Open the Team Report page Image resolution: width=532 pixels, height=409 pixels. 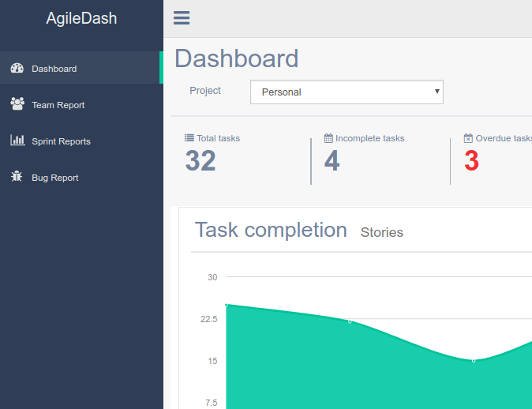tap(81, 104)
